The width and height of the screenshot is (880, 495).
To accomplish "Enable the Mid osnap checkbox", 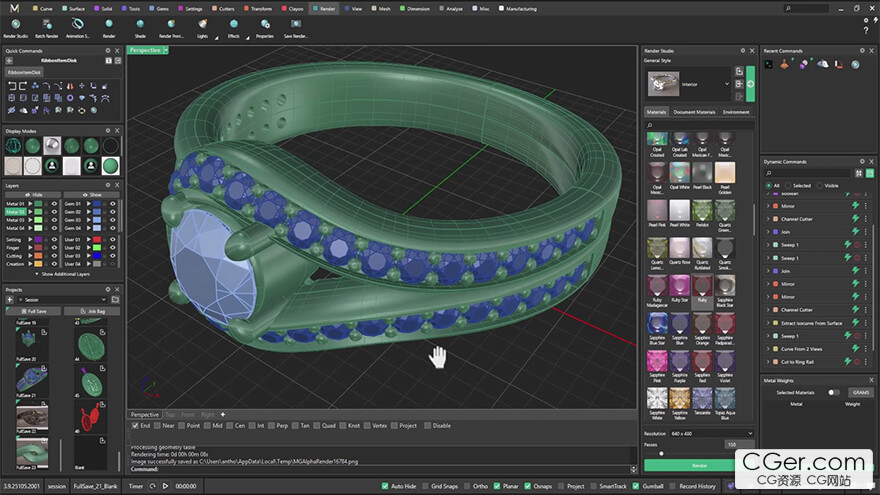I will pos(207,426).
